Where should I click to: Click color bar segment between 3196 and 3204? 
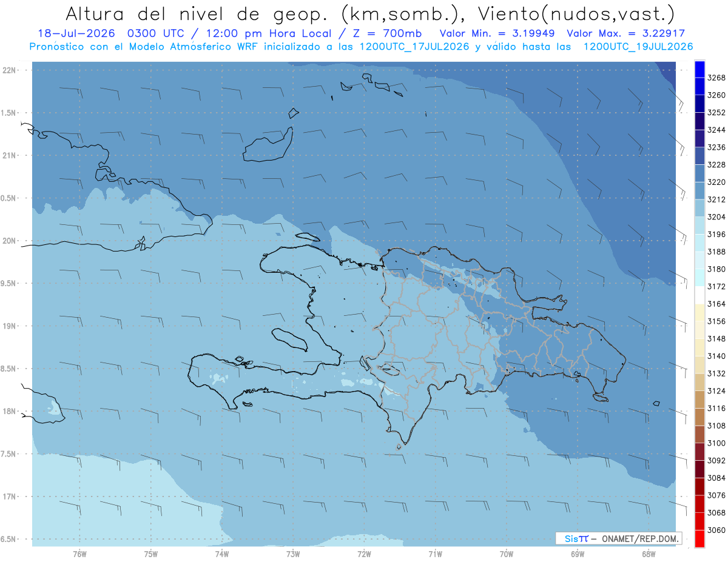coord(699,225)
